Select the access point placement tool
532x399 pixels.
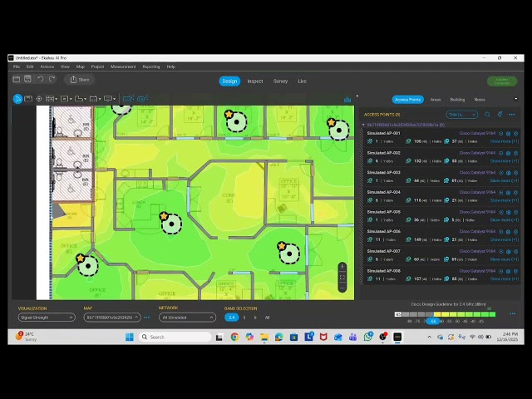[39, 99]
